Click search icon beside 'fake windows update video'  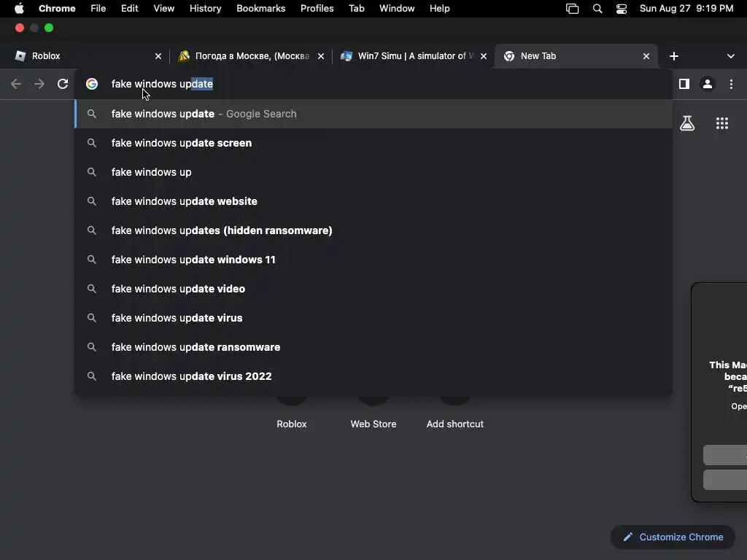pos(92,289)
